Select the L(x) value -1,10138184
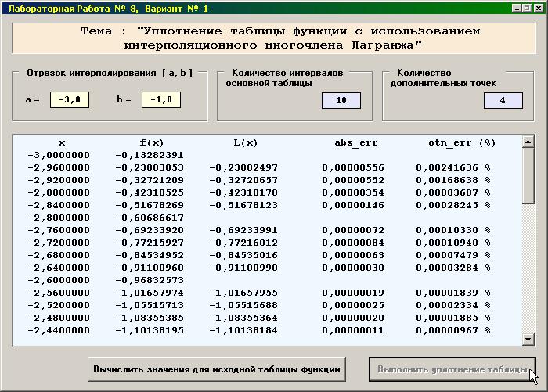The height and width of the screenshot is (392, 548). tap(243, 330)
